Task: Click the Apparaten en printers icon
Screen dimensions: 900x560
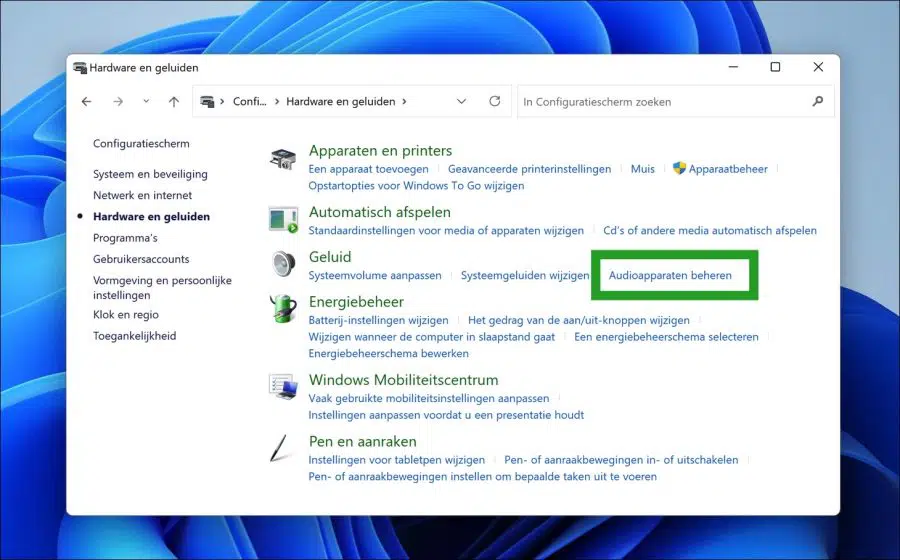Action: (283, 158)
